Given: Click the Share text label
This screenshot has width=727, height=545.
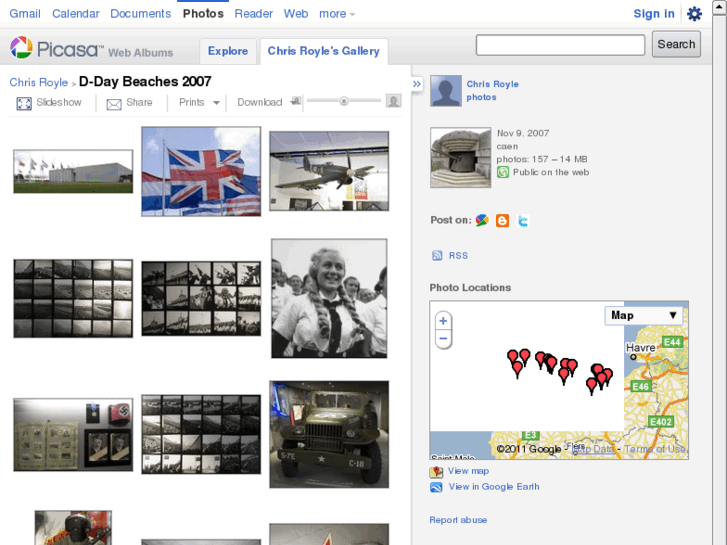Looking at the screenshot, I should 139,103.
